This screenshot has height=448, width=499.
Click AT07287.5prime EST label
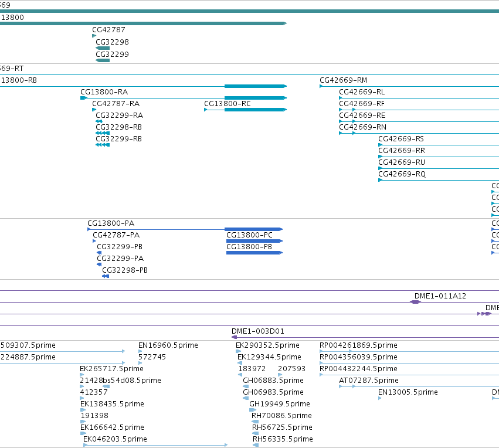point(369,381)
